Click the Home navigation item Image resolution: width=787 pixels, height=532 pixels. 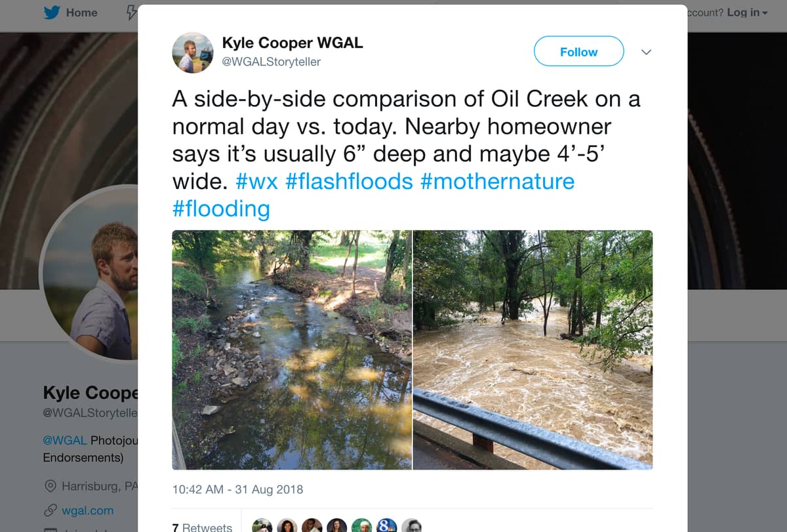coord(81,12)
